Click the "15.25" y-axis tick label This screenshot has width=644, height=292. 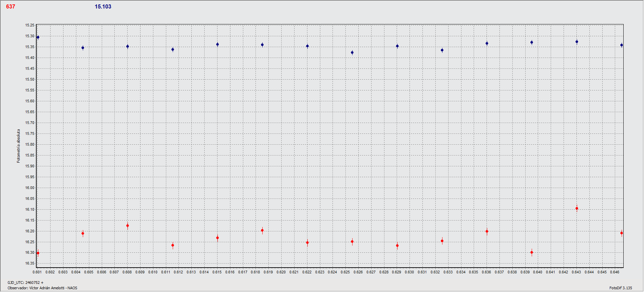(x=30, y=25)
